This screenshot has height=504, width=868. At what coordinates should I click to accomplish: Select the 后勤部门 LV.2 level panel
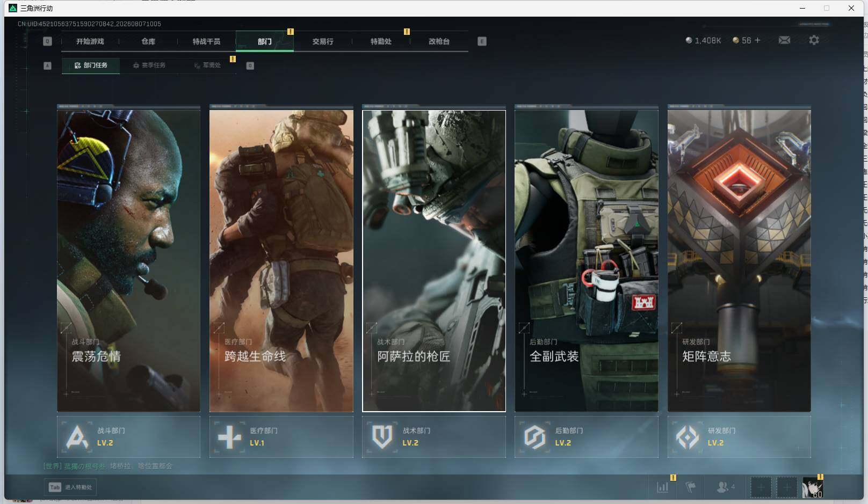tap(587, 437)
